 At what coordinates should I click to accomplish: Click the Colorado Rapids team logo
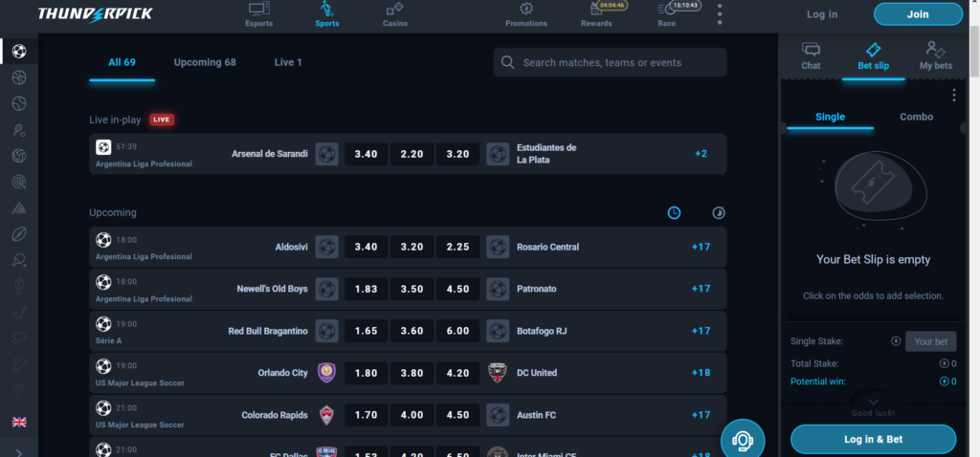pyautogui.click(x=326, y=415)
